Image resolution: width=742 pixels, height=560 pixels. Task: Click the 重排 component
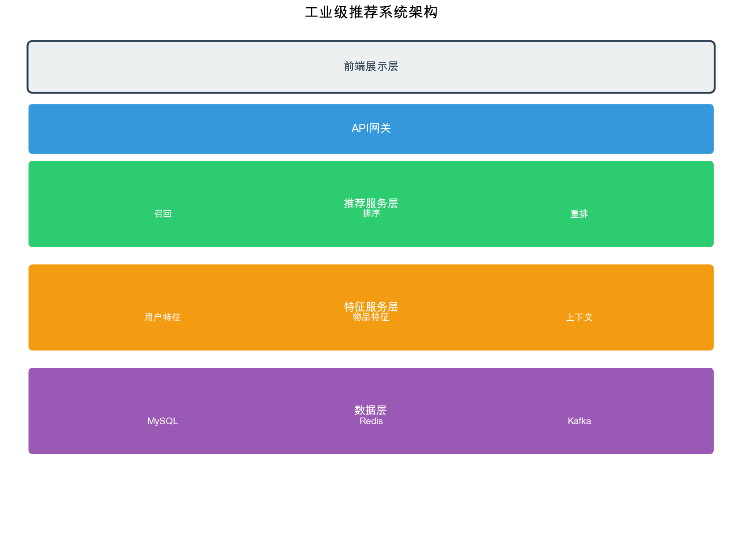tap(579, 214)
